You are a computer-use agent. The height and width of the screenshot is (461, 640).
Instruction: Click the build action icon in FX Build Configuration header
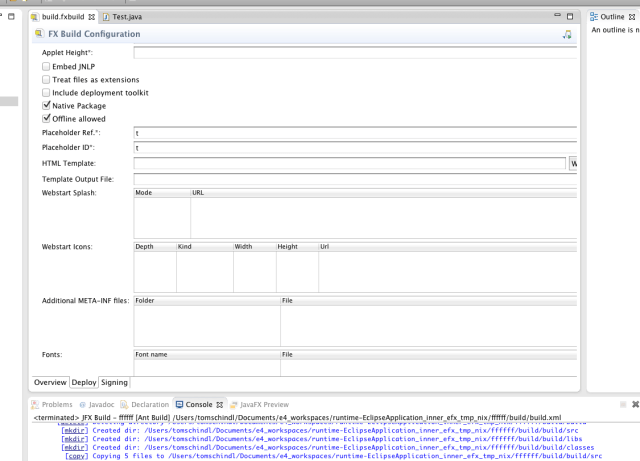point(568,35)
